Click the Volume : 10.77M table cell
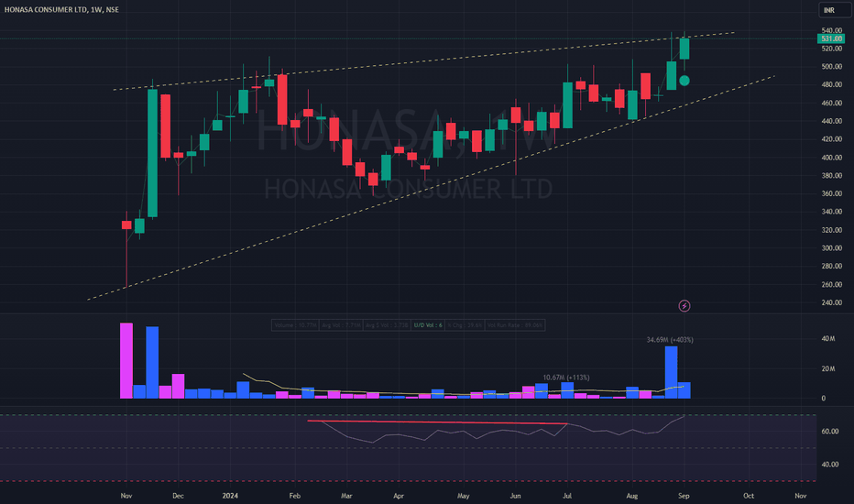 pyautogui.click(x=295, y=325)
